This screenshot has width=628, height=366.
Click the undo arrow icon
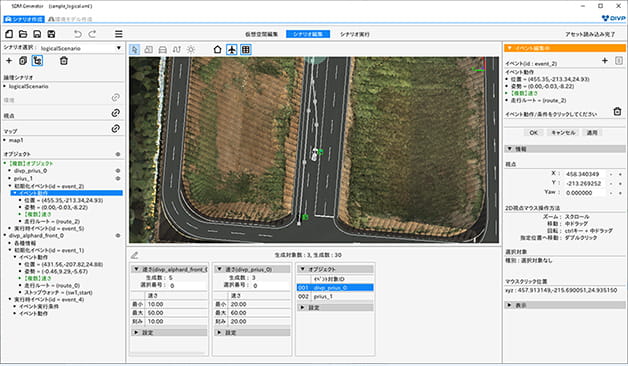pos(78,34)
